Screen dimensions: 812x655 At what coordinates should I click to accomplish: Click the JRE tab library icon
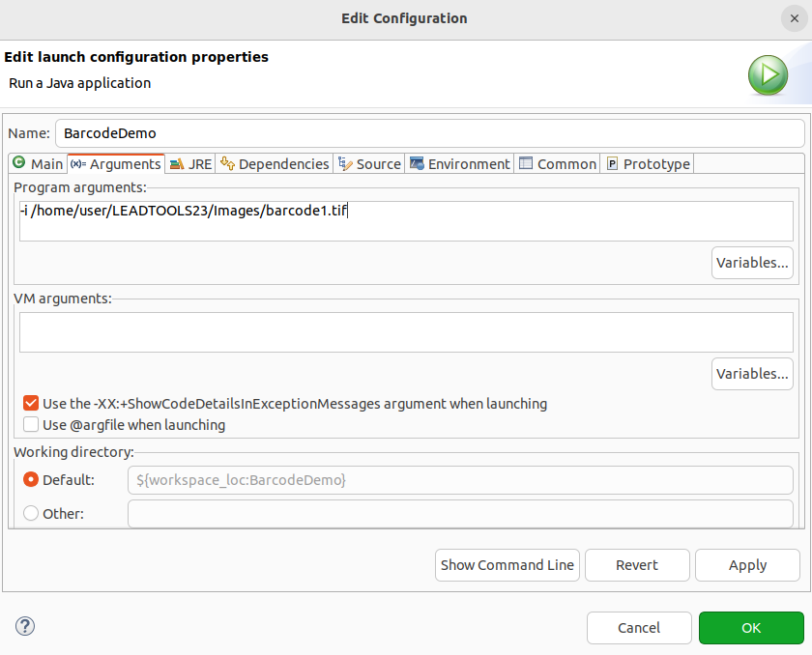click(x=176, y=163)
